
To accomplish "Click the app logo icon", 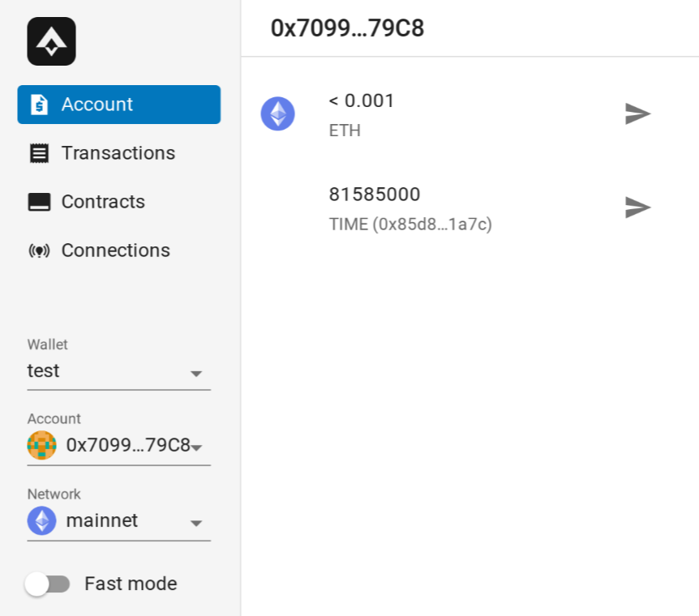I will 51,41.
